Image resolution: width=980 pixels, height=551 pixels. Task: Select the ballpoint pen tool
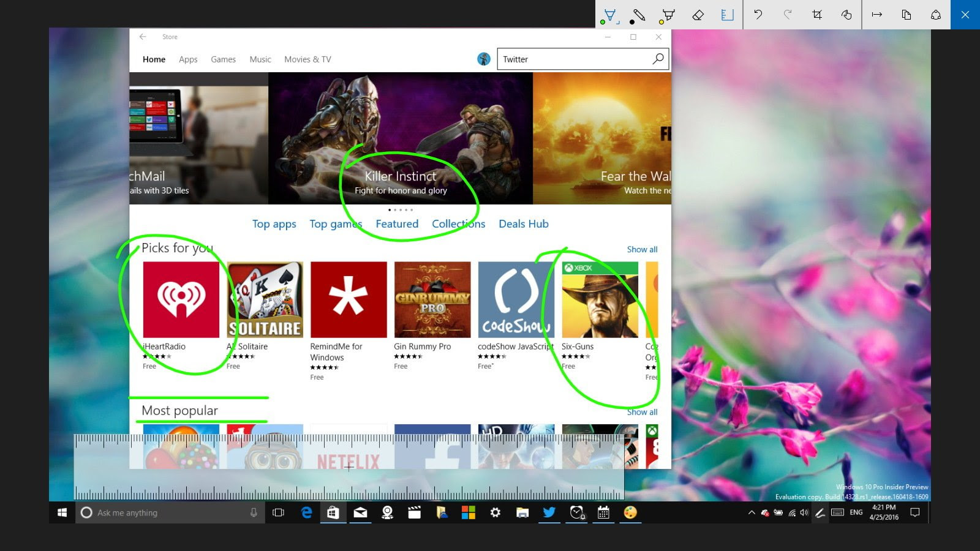pyautogui.click(x=610, y=15)
